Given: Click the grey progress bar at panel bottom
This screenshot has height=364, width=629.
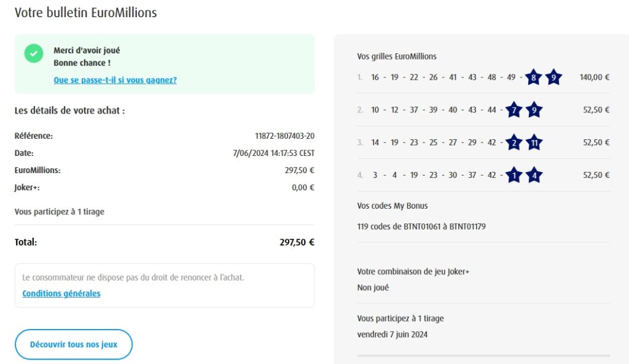Looking at the screenshot, I should pos(483,355).
